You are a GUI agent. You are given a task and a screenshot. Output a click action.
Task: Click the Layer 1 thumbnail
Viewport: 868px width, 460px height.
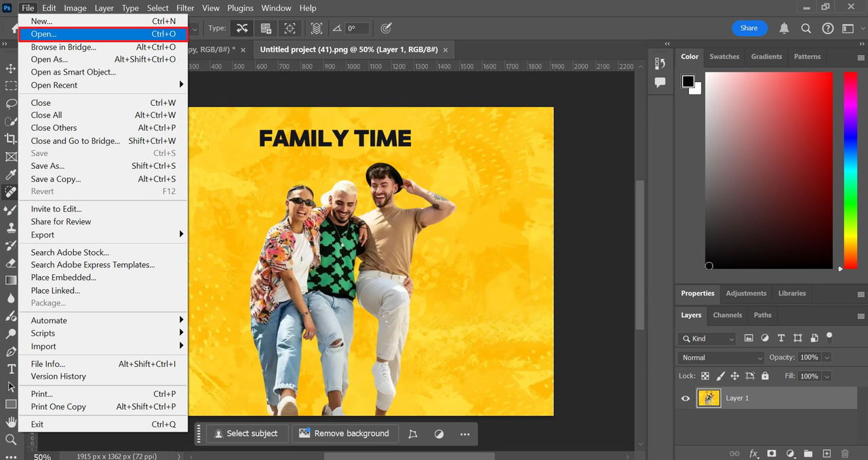709,398
